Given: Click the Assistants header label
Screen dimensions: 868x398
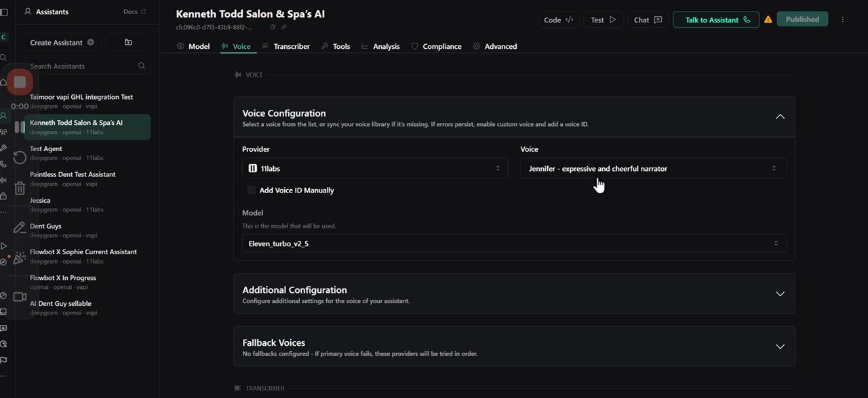Looking at the screenshot, I should (52, 12).
